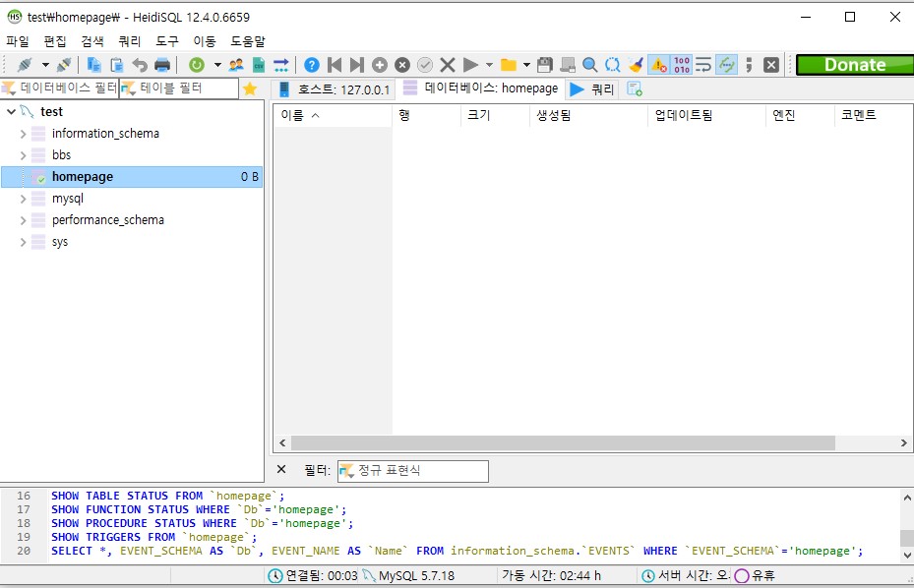The width and height of the screenshot is (914, 588).
Task: Click the magnifier find text icon
Action: [590, 65]
